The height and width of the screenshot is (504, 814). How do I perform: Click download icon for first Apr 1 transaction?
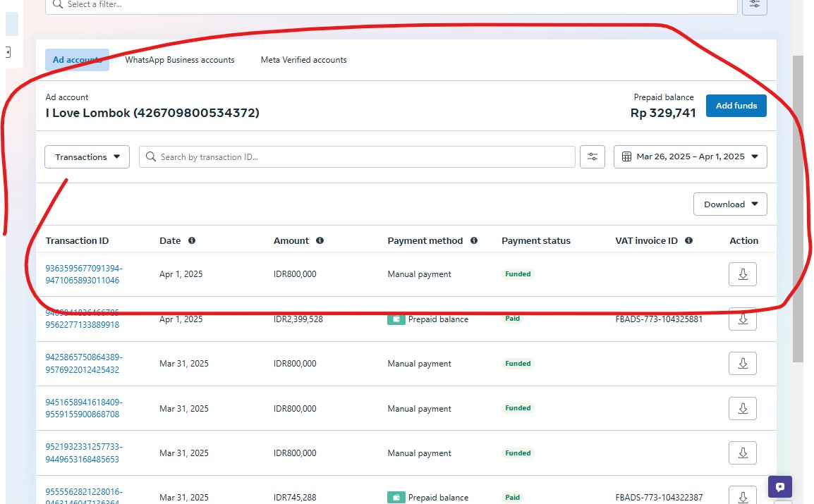(742, 274)
